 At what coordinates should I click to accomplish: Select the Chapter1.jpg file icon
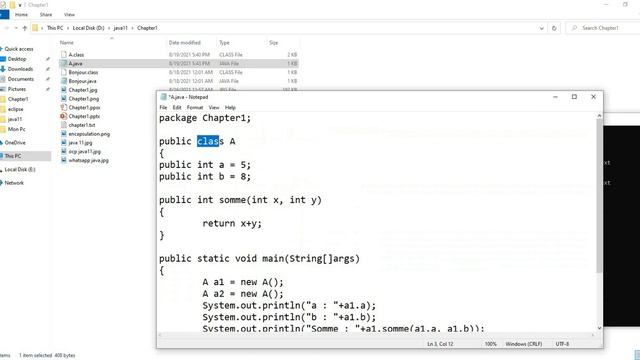(64, 90)
